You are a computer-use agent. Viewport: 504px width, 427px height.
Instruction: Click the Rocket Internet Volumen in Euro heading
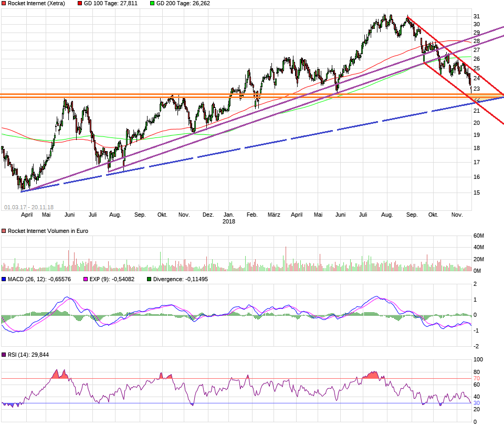(x=48, y=230)
